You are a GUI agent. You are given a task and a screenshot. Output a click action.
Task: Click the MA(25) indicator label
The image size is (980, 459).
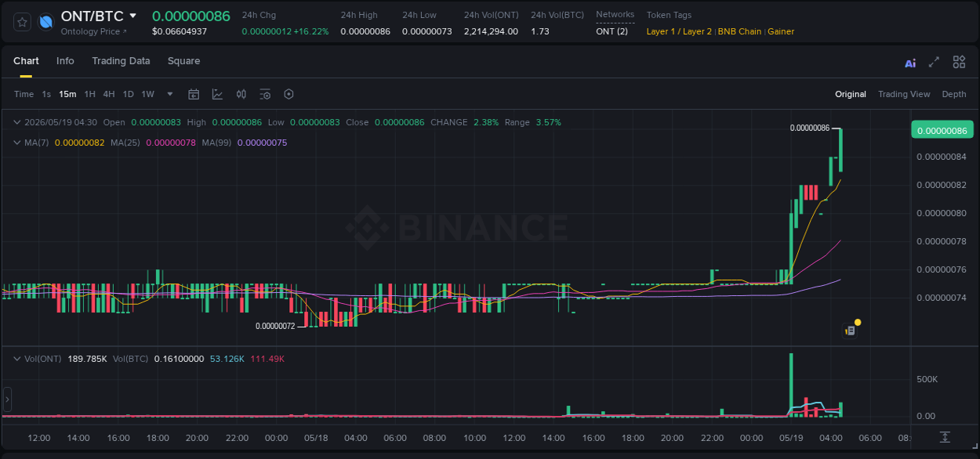[125, 143]
